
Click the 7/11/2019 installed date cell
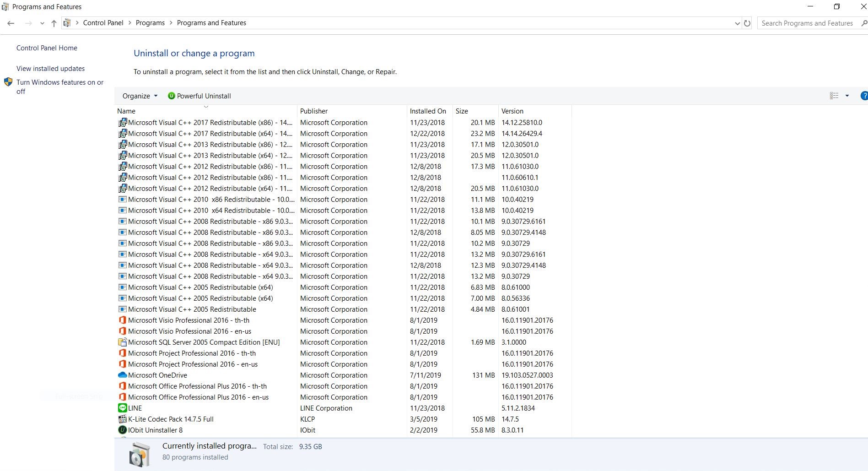tap(426, 375)
